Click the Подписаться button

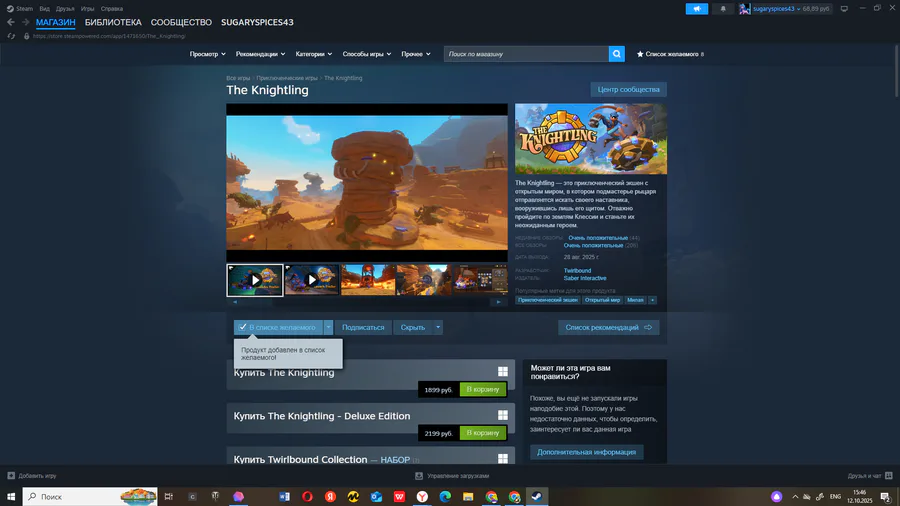[x=363, y=328]
